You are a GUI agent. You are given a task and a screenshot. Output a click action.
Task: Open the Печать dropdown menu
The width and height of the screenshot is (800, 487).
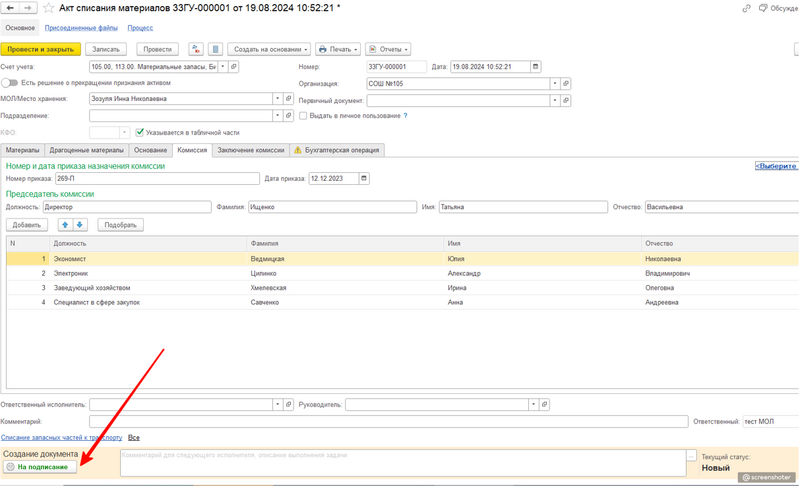(338, 49)
